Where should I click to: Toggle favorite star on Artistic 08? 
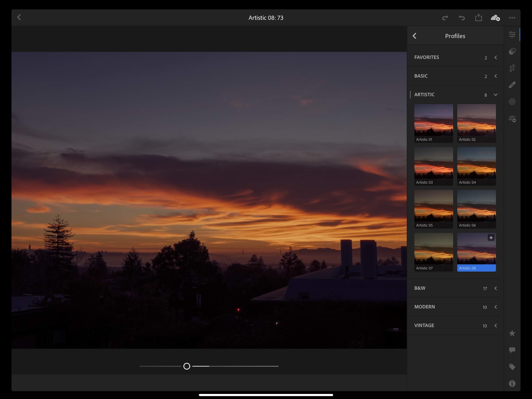click(491, 238)
